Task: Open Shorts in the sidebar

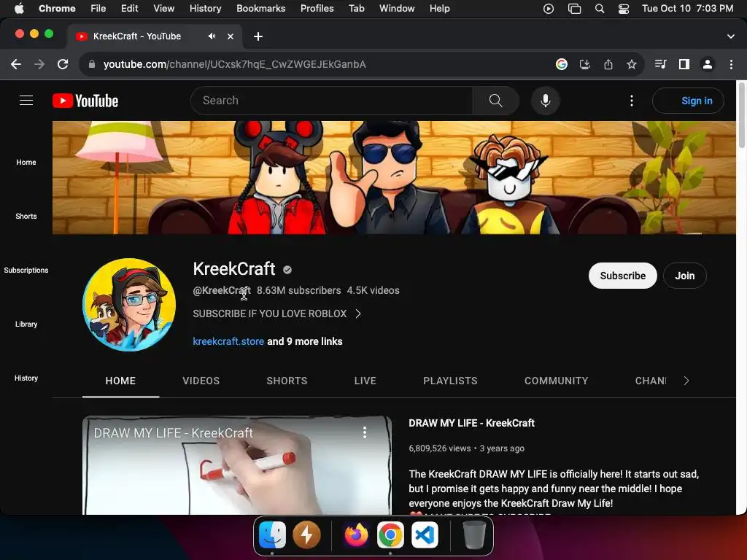Action: 26,216
